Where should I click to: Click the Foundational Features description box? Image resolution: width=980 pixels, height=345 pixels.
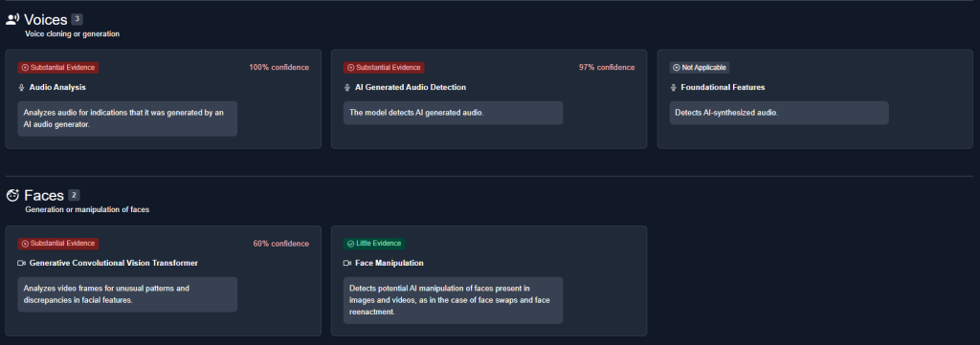click(779, 113)
